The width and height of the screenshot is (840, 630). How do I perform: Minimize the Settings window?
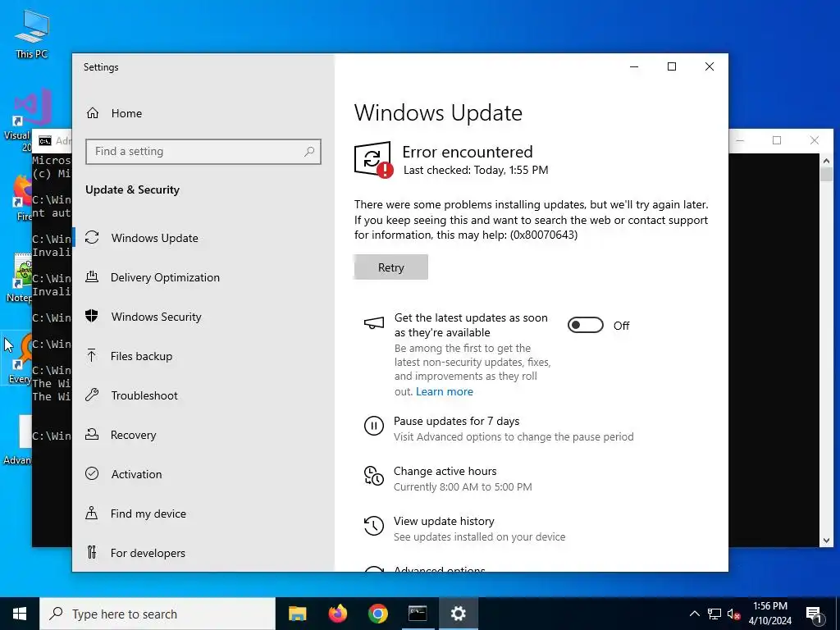(634, 66)
